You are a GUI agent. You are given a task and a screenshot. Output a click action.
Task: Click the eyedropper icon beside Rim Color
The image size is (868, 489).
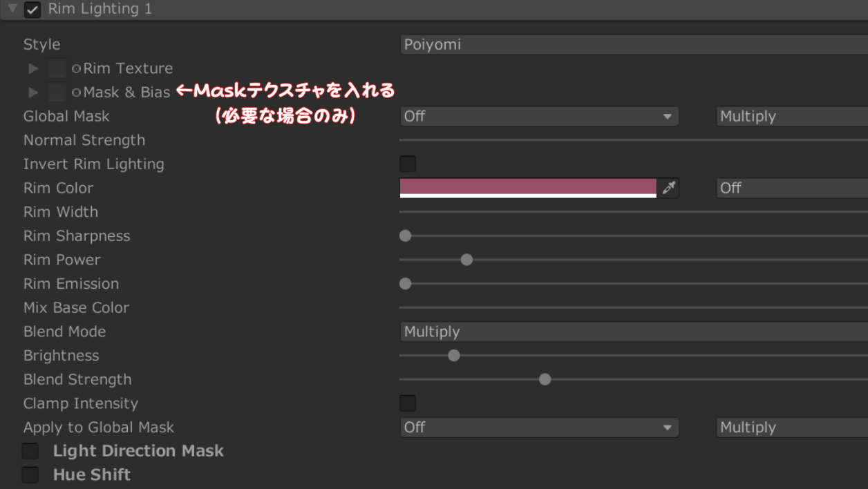pos(668,187)
